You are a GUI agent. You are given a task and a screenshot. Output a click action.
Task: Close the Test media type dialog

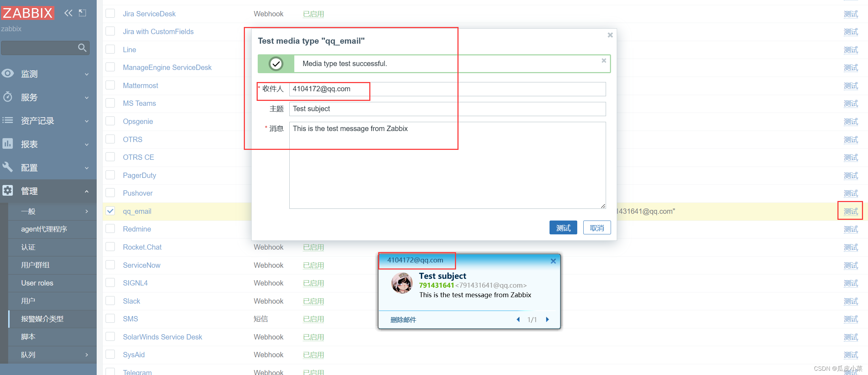point(610,35)
